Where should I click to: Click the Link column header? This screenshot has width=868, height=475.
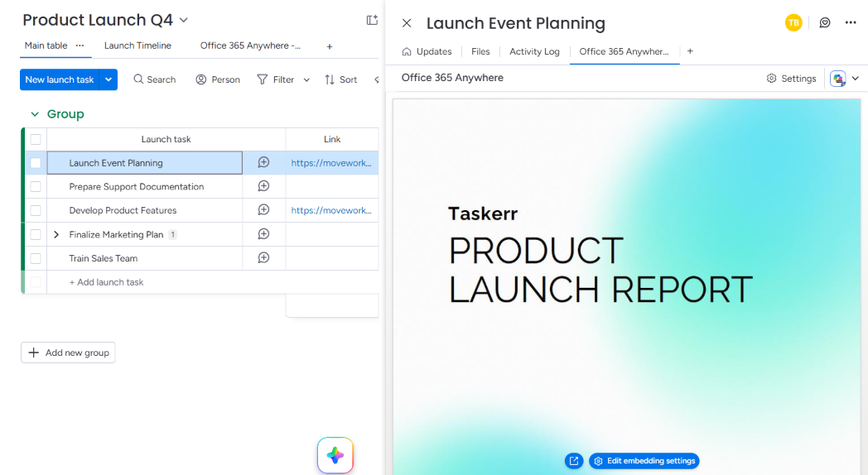coord(332,139)
